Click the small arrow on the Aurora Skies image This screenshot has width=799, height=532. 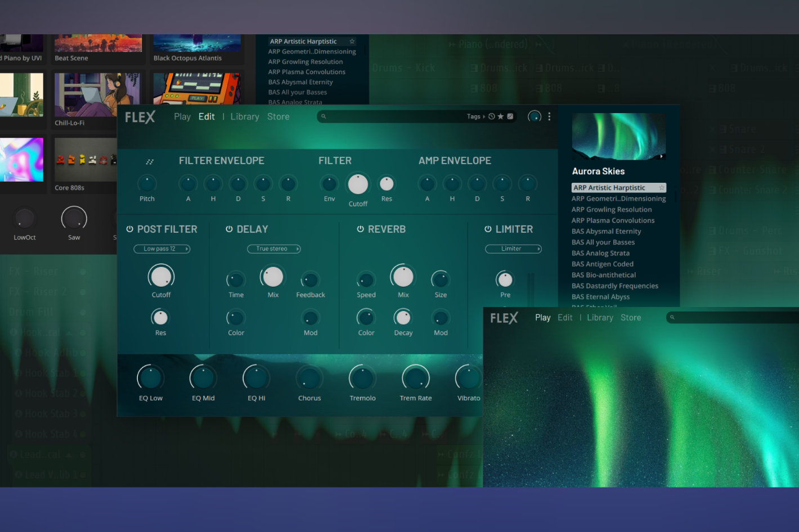coord(662,157)
